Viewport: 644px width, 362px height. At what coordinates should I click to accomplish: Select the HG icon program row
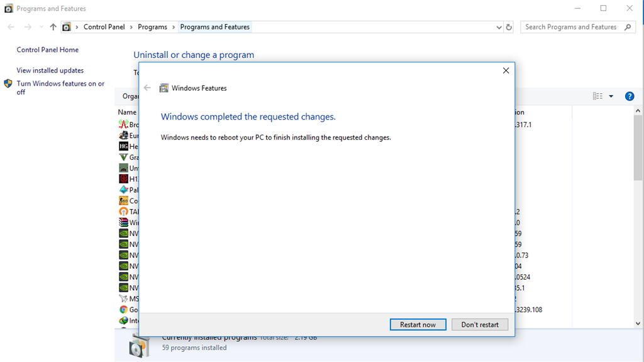(x=128, y=146)
